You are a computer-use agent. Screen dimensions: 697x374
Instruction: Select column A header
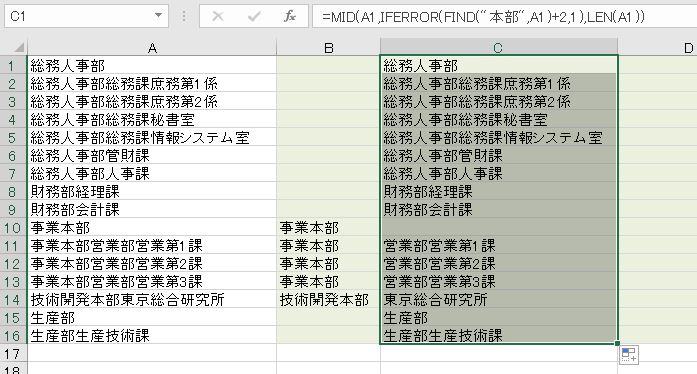[152, 47]
